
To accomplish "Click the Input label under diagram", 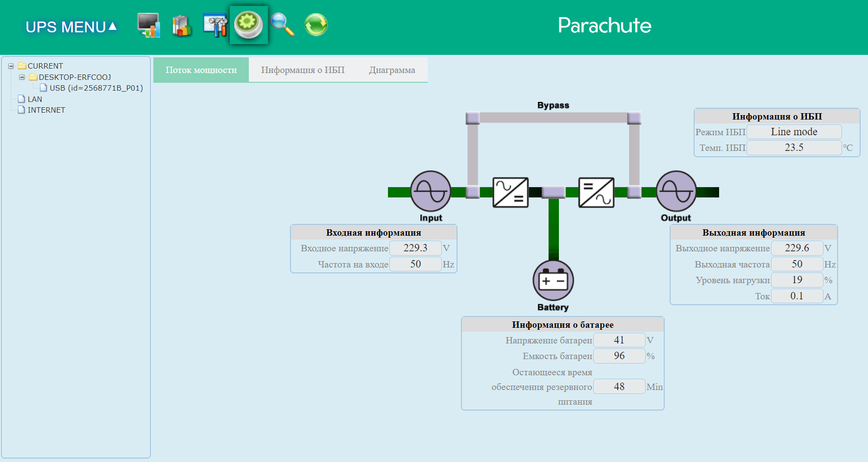I will click(431, 218).
